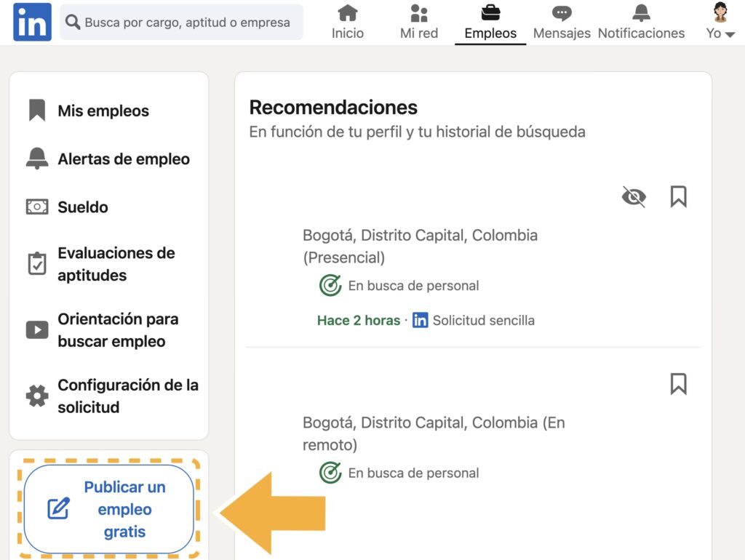Image resolution: width=745 pixels, height=560 pixels.
Task: Click the Configuración de la solicitud gear icon
Action: pos(37,396)
